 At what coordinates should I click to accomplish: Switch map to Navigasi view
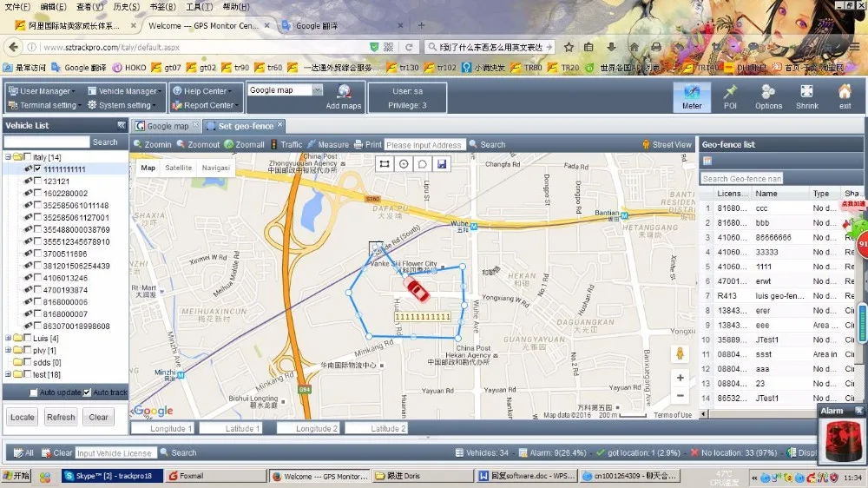point(215,168)
